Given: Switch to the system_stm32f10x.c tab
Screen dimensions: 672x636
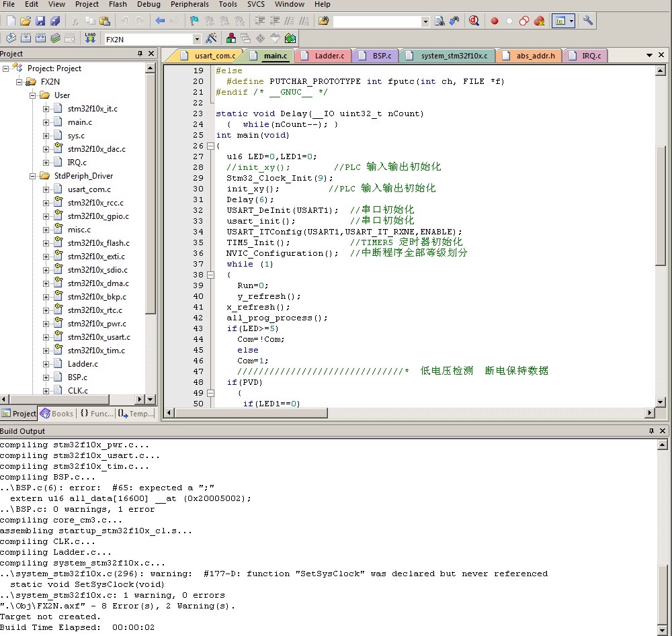Looking at the screenshot, I should (x=448, y=56).
